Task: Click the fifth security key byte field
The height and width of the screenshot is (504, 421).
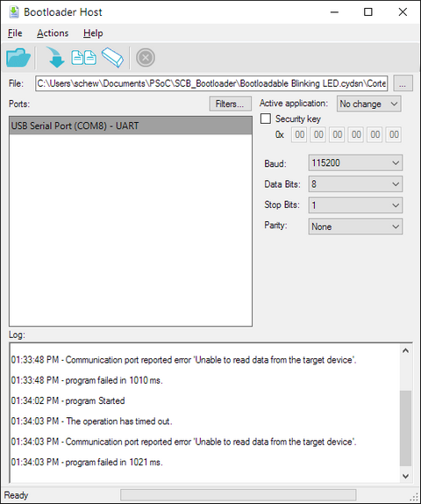Action: point(375,134)
